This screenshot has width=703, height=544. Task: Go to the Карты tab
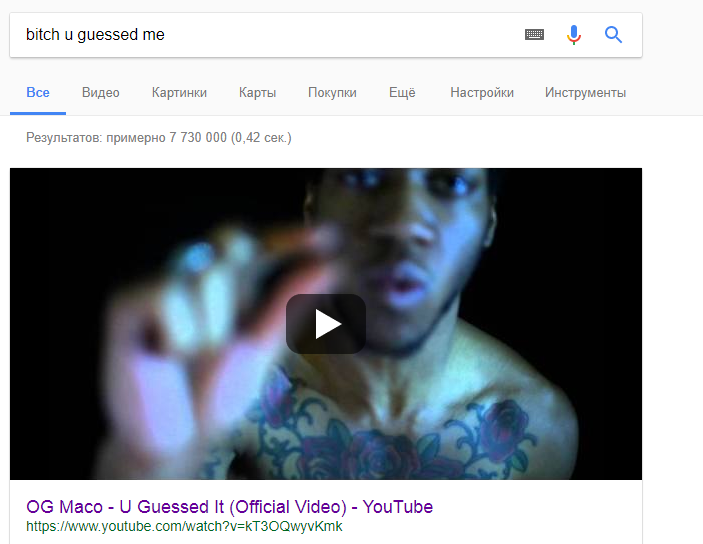pos(257,93)
